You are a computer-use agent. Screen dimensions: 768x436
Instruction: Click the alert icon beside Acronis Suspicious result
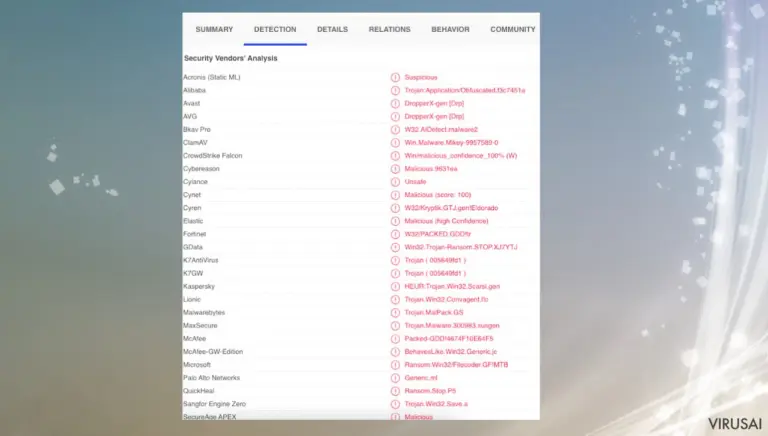[395, 77]
